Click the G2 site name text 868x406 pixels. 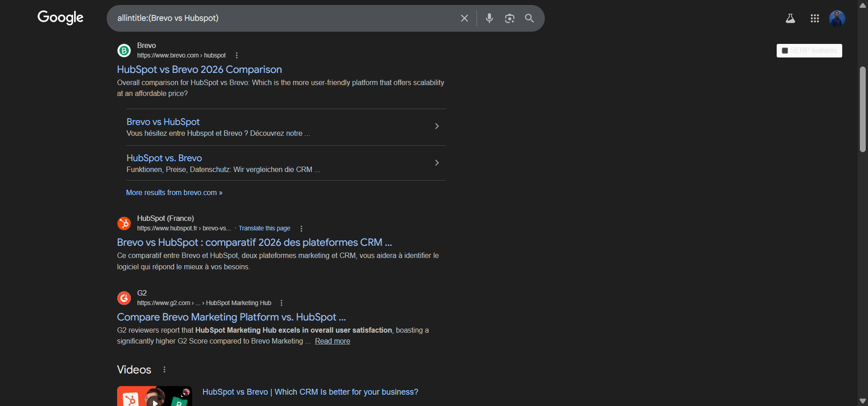pos(142,293)
